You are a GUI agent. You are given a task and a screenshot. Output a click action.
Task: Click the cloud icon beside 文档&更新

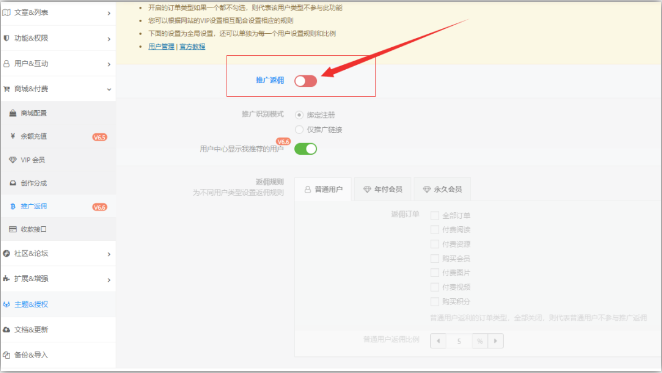tap(6, 329)
